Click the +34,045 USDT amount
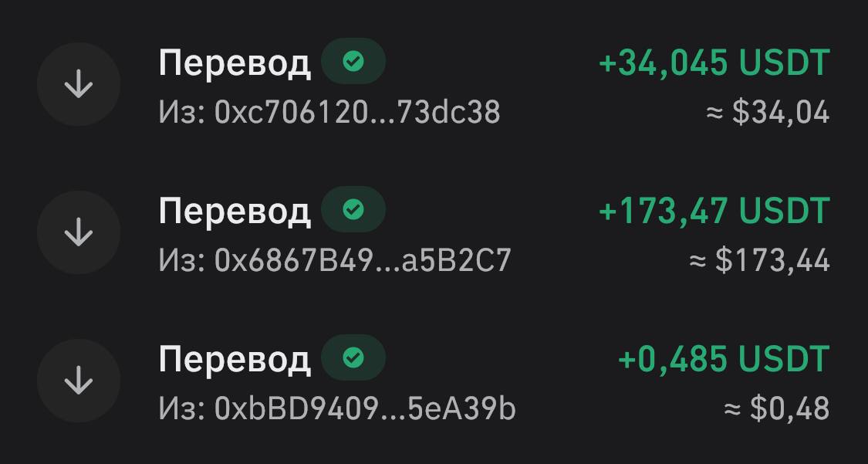Image resolution: width=868 pixels, height=464 pixels. pos(714,63)
